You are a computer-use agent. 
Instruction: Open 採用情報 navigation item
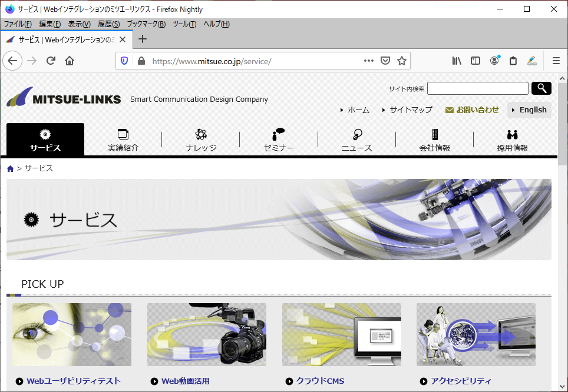512,139
